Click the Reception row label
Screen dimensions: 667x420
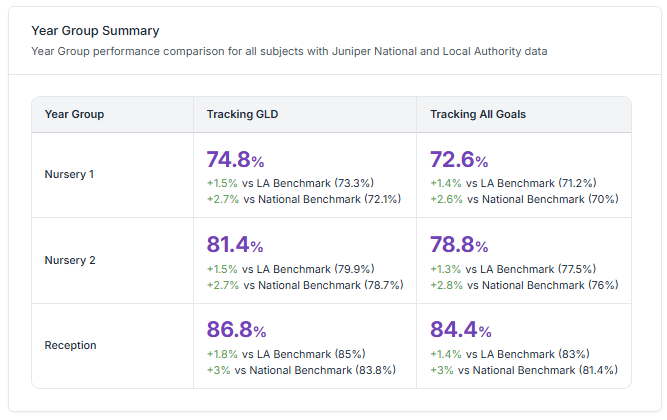pyautogui.click(x=70, y=345)
